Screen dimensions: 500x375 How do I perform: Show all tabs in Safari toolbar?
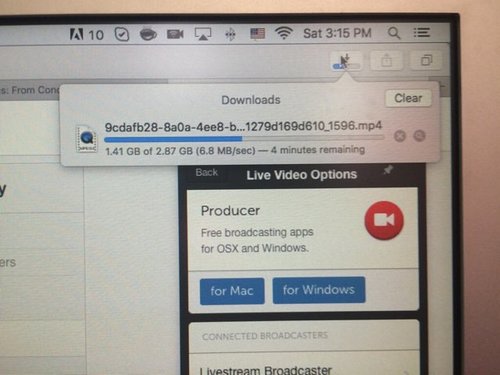(426, 60)
